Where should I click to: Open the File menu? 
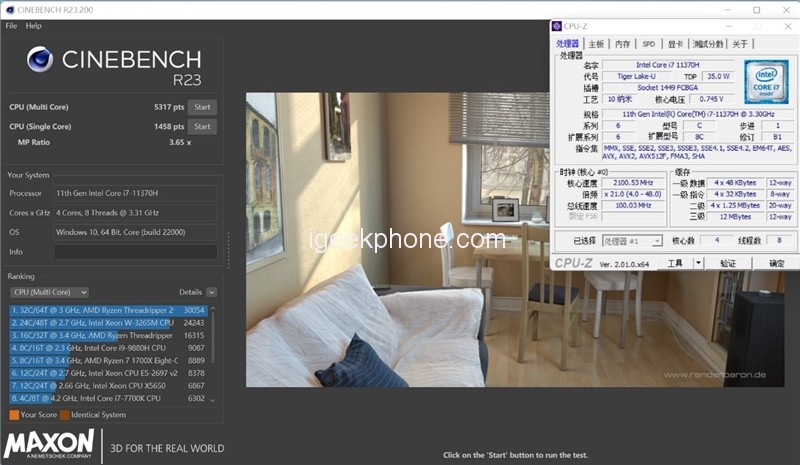(x=12, y=25)
